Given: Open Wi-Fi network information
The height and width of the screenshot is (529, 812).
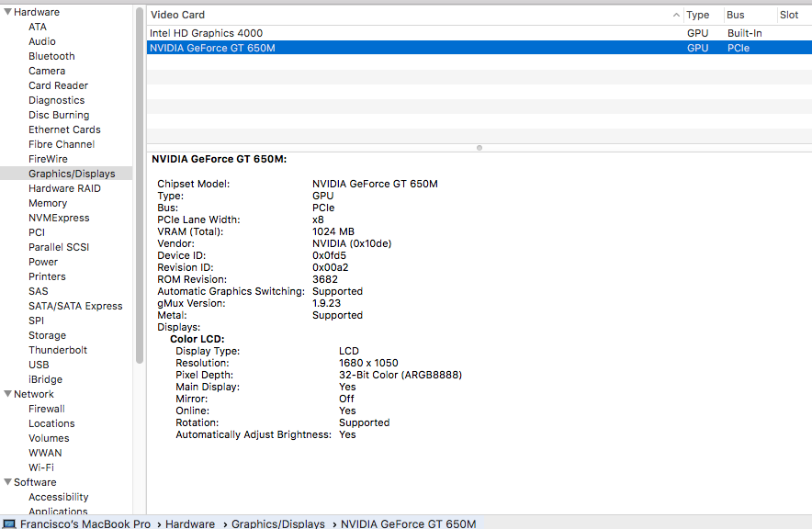Looking at the screenshot, I should [41, 467].
